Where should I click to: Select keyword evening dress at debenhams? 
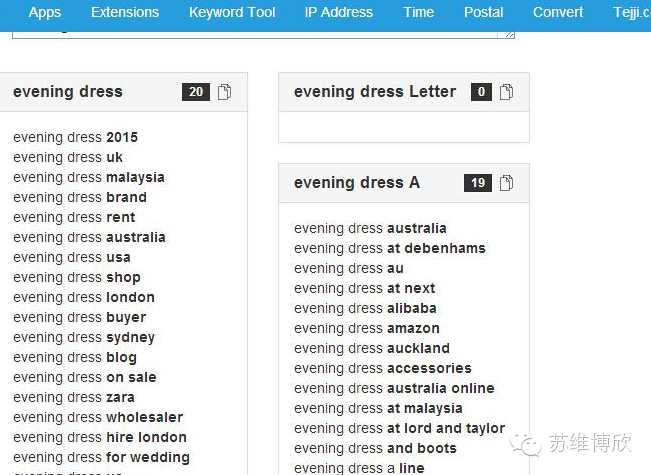coord(390,248)
